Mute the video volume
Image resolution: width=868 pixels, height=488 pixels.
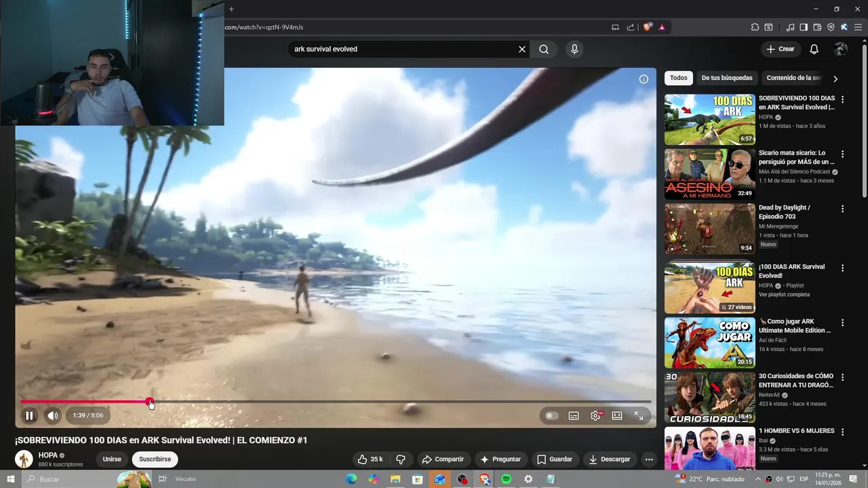[53, 415]
